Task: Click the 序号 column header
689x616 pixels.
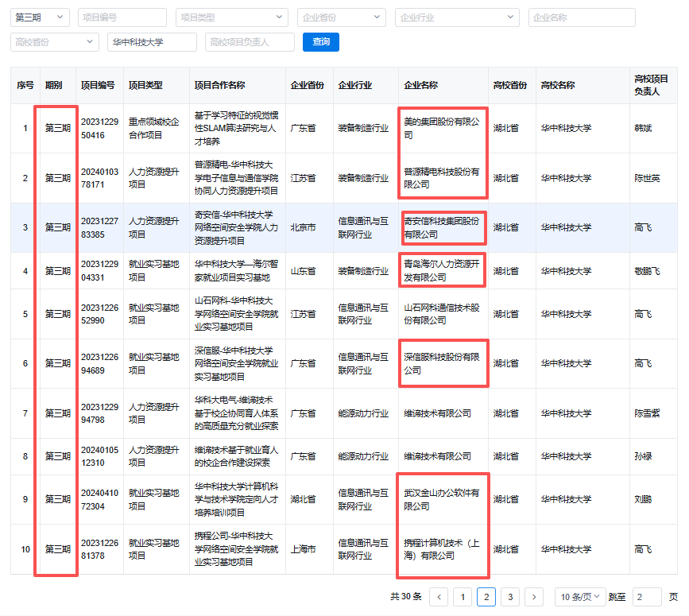Action: (x=25, y=85)
